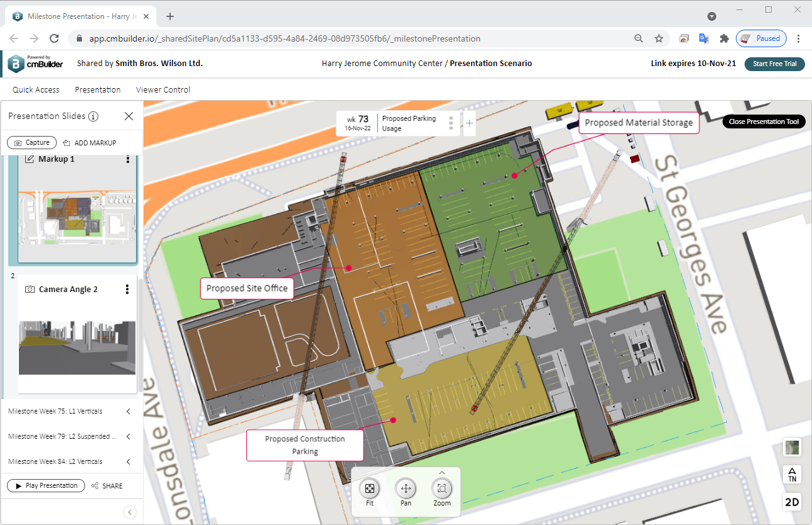The width and height of the screenshot is (812, 525).
Task: Click the Capture camera button
Action: 31,143
